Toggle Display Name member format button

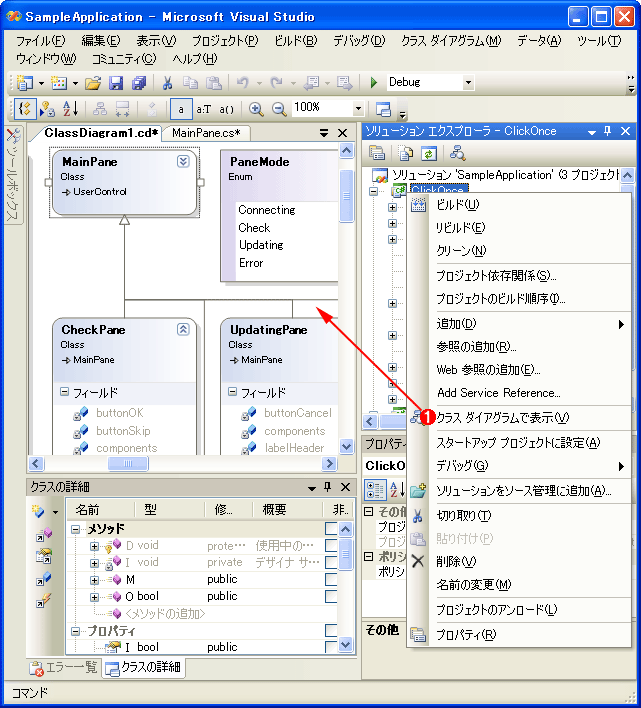(181, 109)
